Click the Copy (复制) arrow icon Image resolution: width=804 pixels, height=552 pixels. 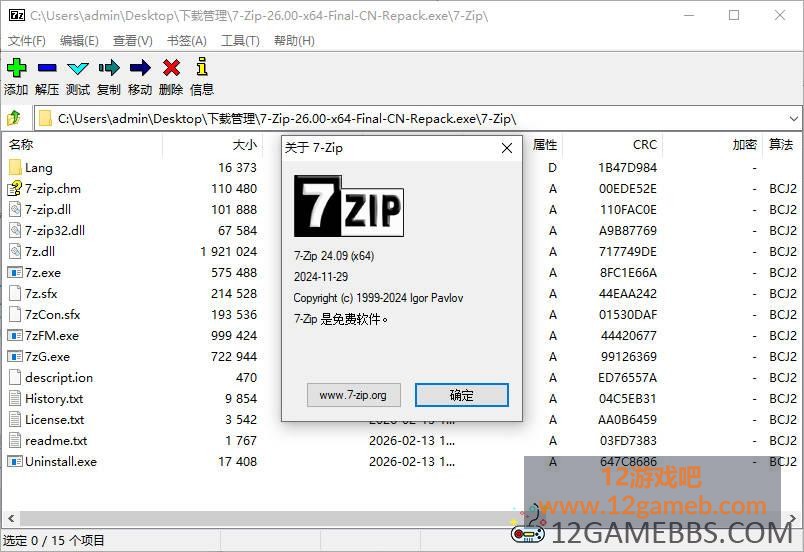point(109,67)
